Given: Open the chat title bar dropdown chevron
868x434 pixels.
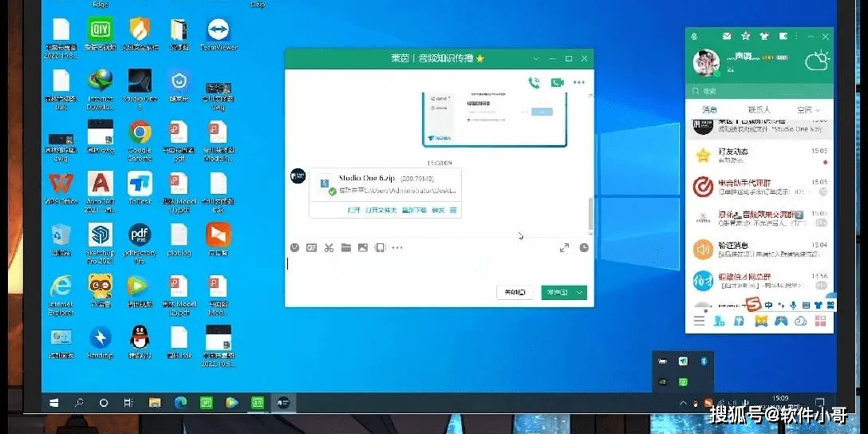Looking at the screenshot, I should tap(536, 59).
